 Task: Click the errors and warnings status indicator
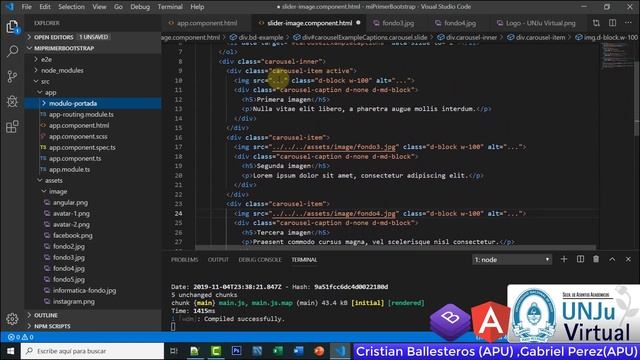[21, 337]
